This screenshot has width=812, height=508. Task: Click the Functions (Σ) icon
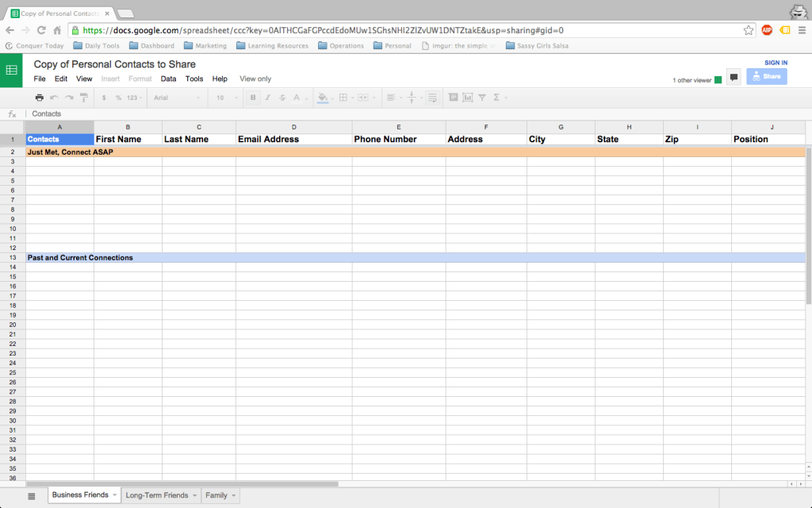tap(495, 97)
